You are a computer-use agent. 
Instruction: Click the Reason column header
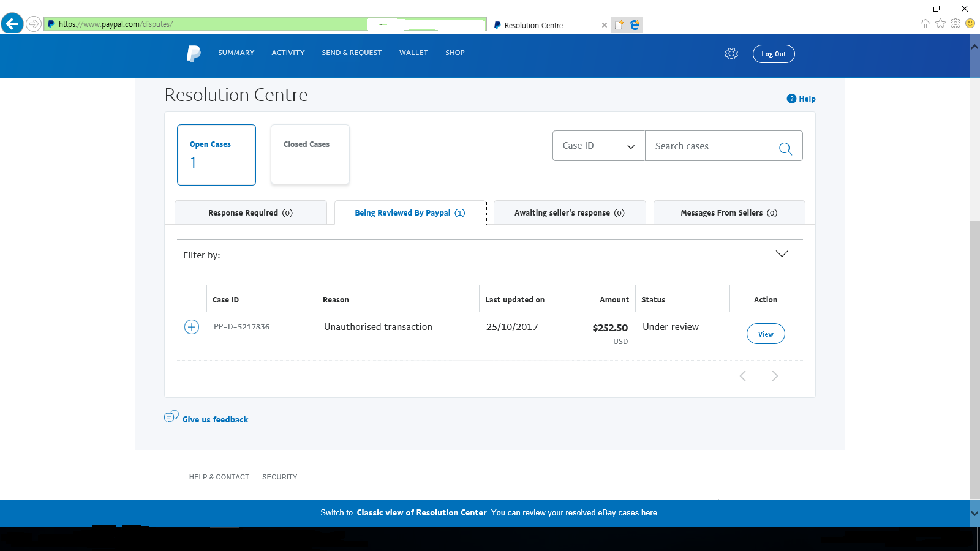(x=336, y=299)
